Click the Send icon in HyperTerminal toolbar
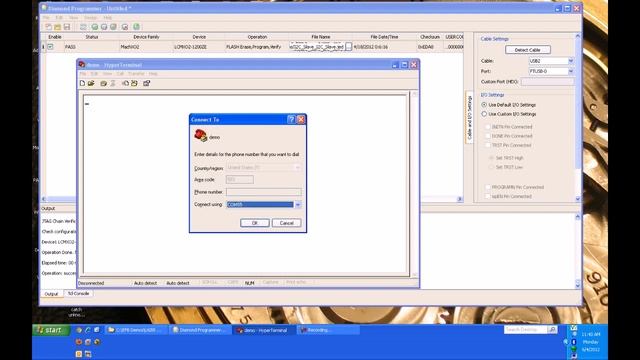The width and height of the screenshot is (640, 360). (125, 83)
